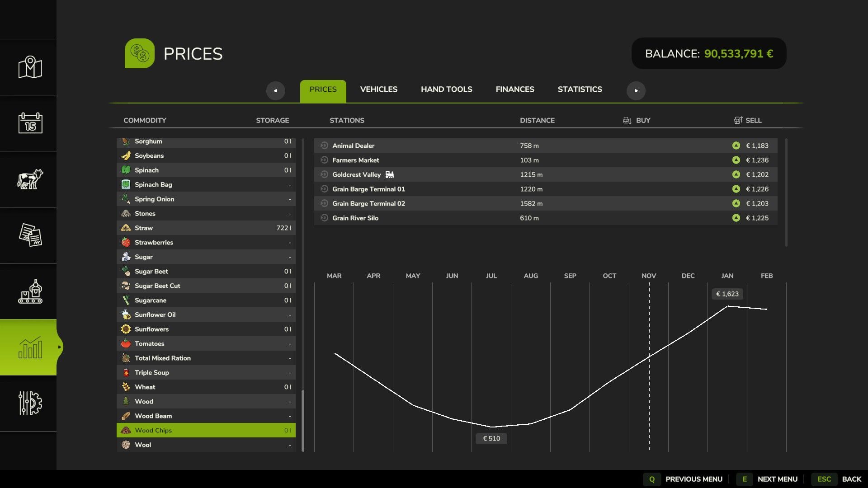Open the settings sliders gear icon
This screenshot has width=868, height=488.
pos(30,403)
